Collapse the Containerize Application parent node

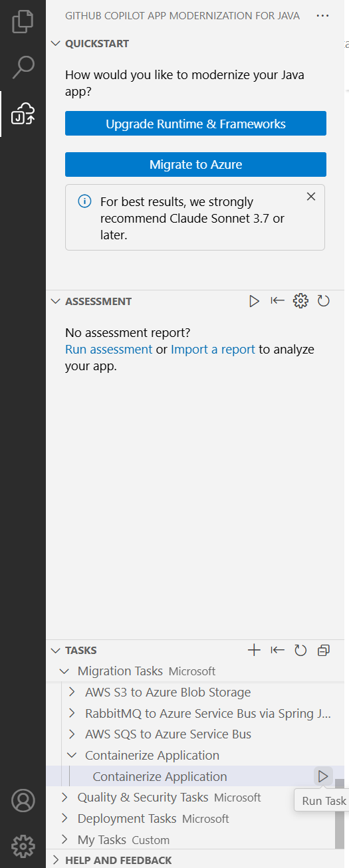(x=72, y=756)
